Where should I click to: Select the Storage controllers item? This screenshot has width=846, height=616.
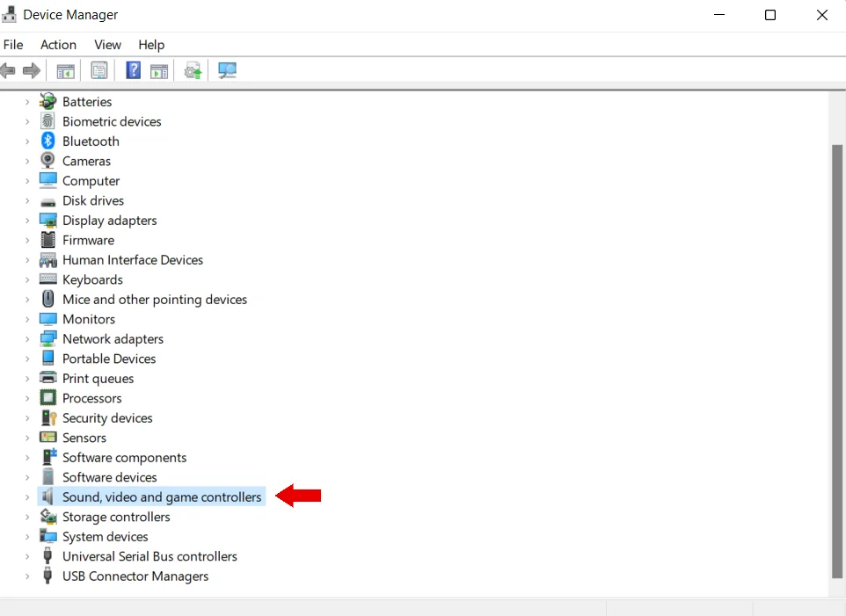(115, 518)
